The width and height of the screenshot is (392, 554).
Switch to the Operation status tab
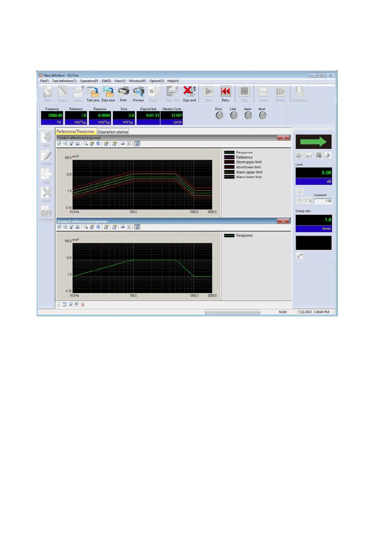click(113, 132)
